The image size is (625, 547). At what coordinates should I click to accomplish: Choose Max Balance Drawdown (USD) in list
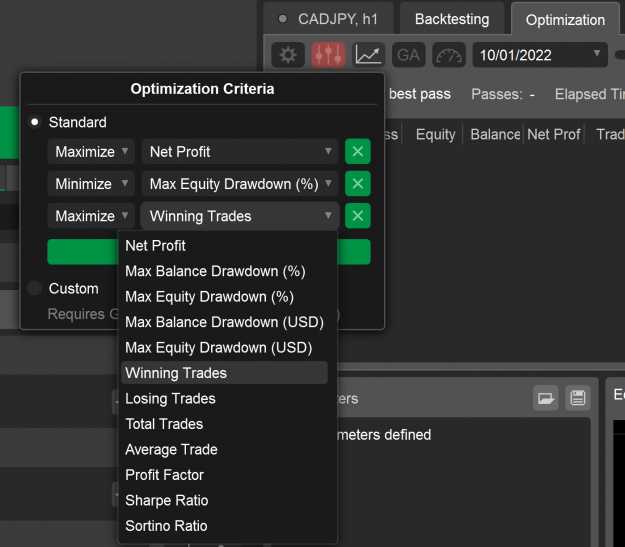click(224, 322)
